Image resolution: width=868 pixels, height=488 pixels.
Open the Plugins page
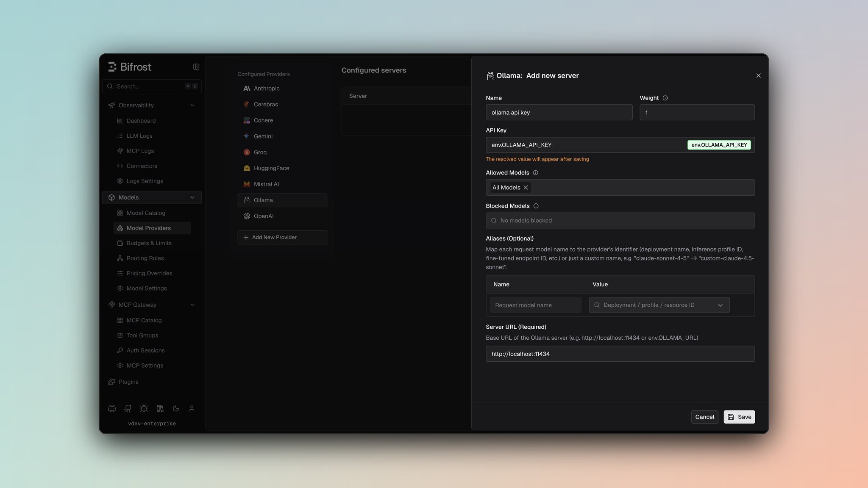(x=152, y=382)
